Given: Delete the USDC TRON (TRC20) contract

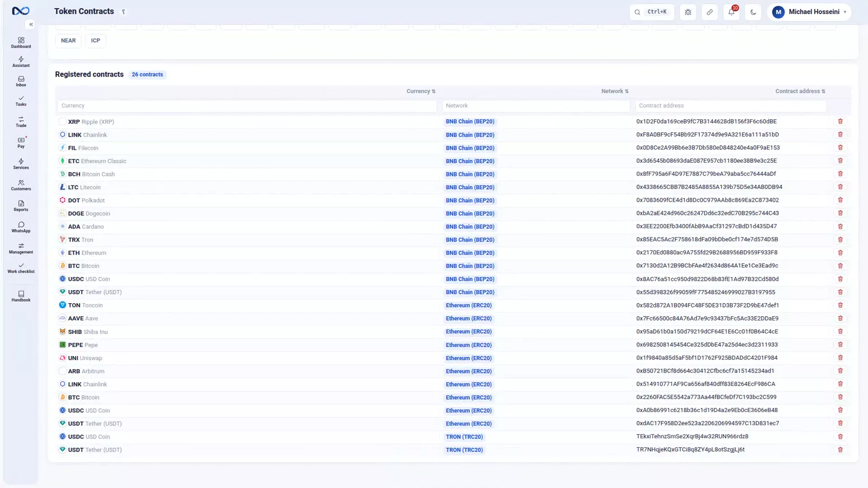Looking at the screenshot, I should [840, 436].
